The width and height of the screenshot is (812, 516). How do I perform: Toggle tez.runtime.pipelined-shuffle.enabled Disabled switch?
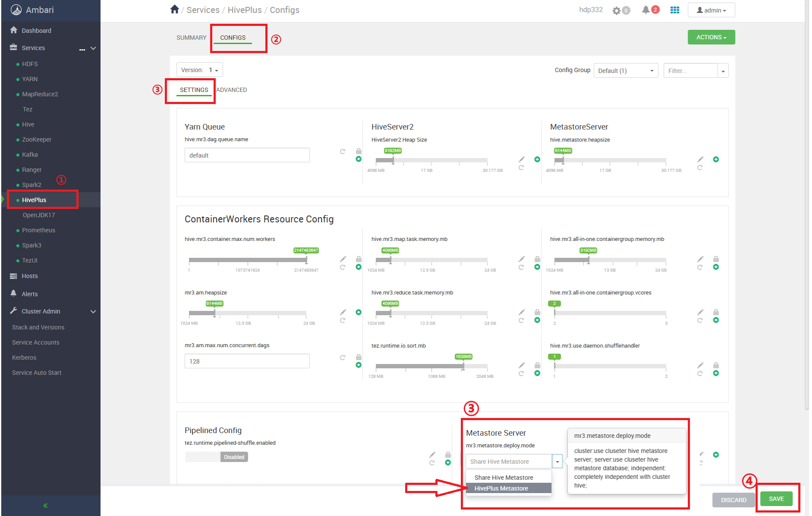point(217,457)
